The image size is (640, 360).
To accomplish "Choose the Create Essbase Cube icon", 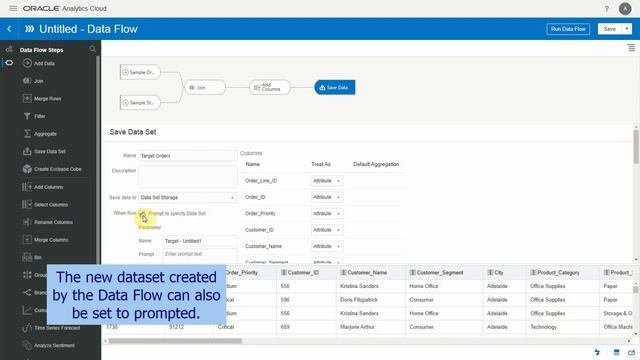I will (27, 169).
